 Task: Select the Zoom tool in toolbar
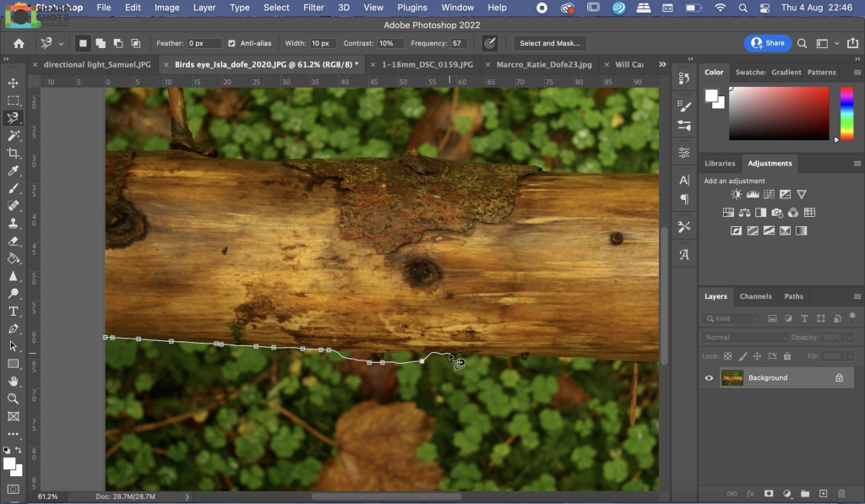(14, 398)
